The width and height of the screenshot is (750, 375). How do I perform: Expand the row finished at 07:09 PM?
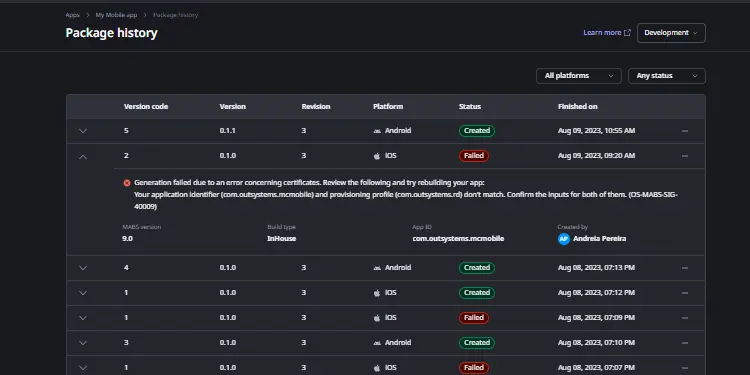click(83, 318)
